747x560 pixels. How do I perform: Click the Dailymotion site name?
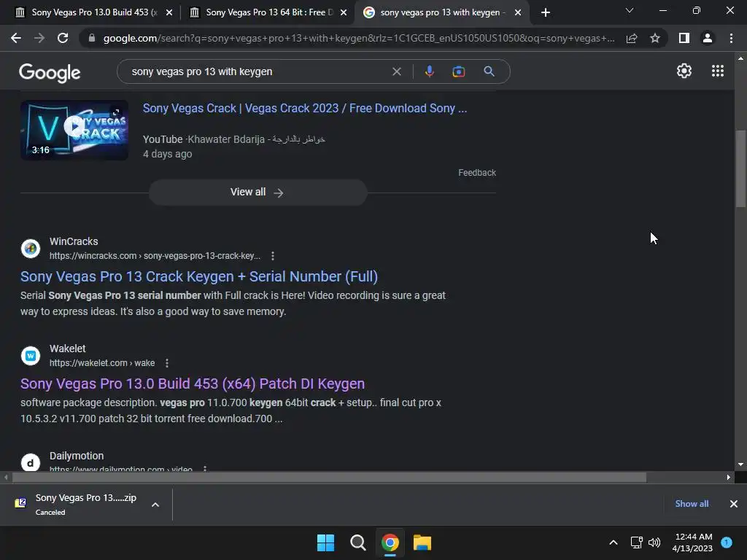point(76,456)
